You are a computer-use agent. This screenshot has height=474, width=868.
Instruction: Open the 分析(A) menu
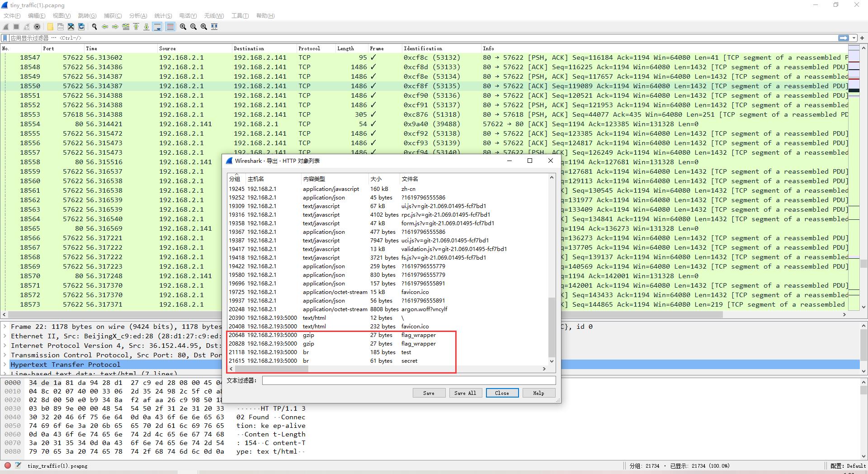coord(138,16)
